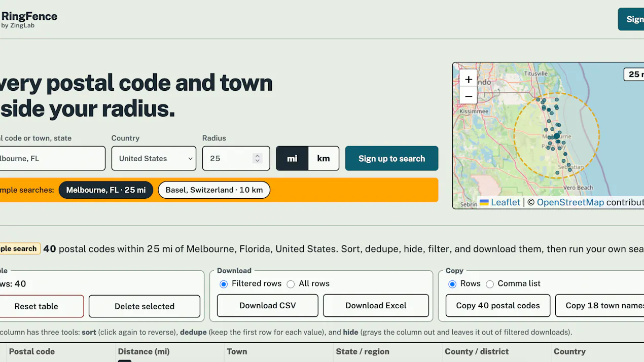Screen dimensions: 644x362
Task: Copy 18 town names
Action: 601,306
